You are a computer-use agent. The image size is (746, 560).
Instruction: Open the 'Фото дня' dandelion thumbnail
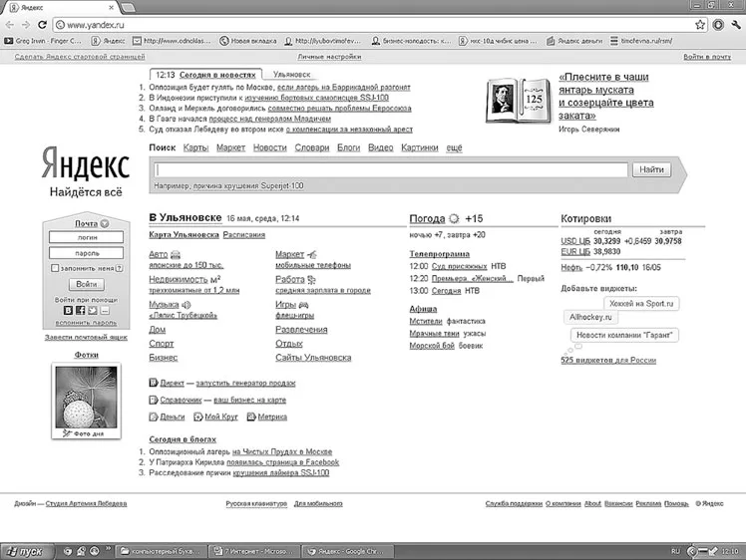[86, 397]
